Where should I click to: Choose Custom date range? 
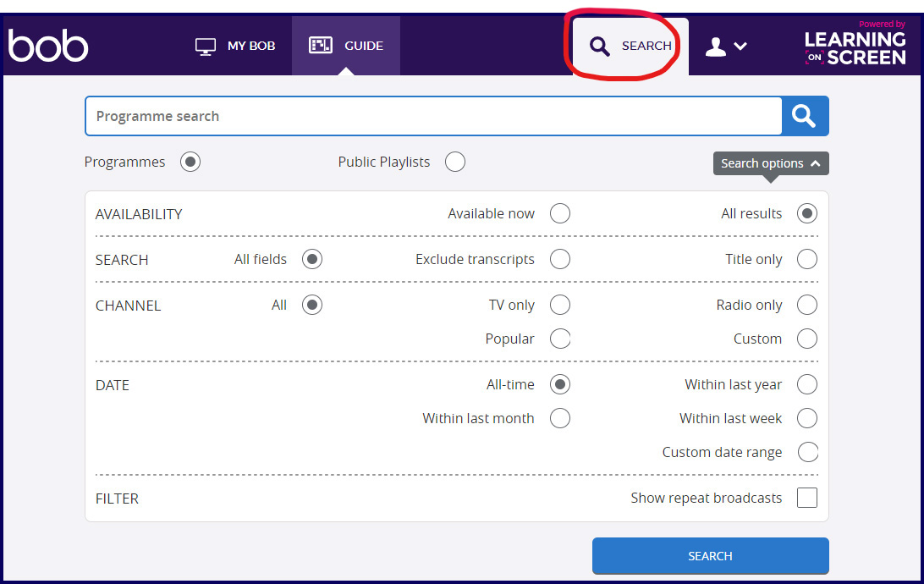(x=808, y=451)
